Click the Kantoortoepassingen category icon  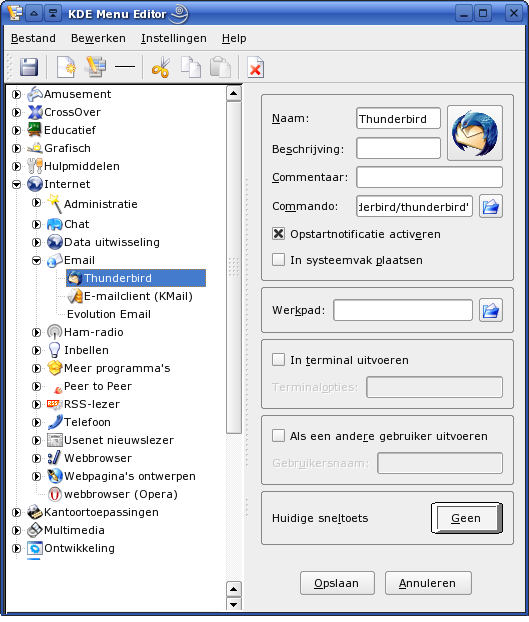(35, 512)
